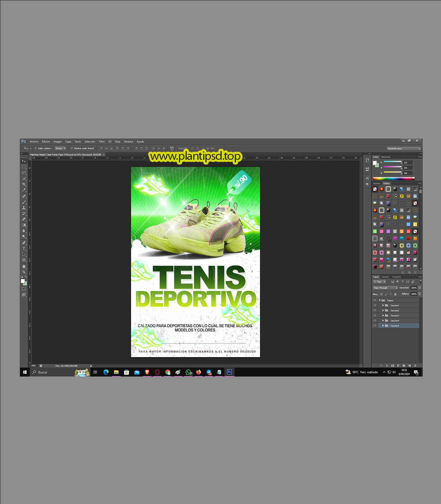Hide the Seccion3 layer group
441x504 pixels.
[x=375, y=316]
